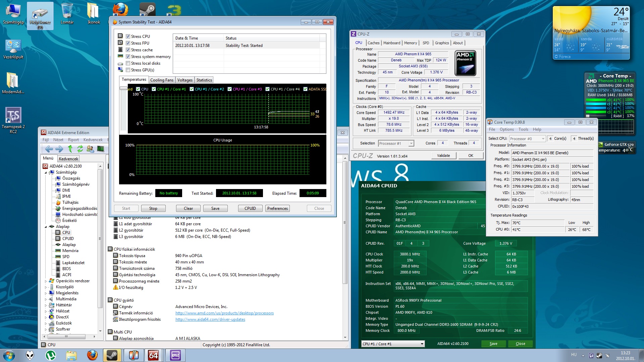
Task: Open Firefox from the taskbar
Action: click(x=92, y=355)
